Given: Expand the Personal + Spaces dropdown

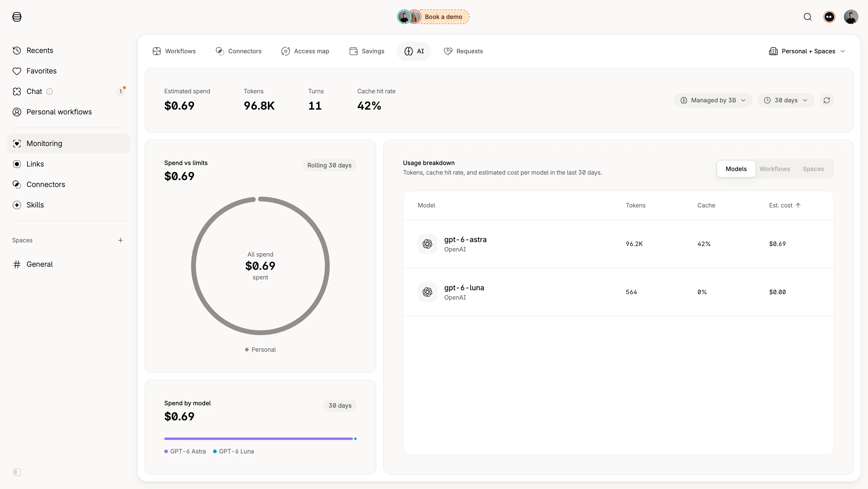Looking at the screenshot, I should (807, 51).
